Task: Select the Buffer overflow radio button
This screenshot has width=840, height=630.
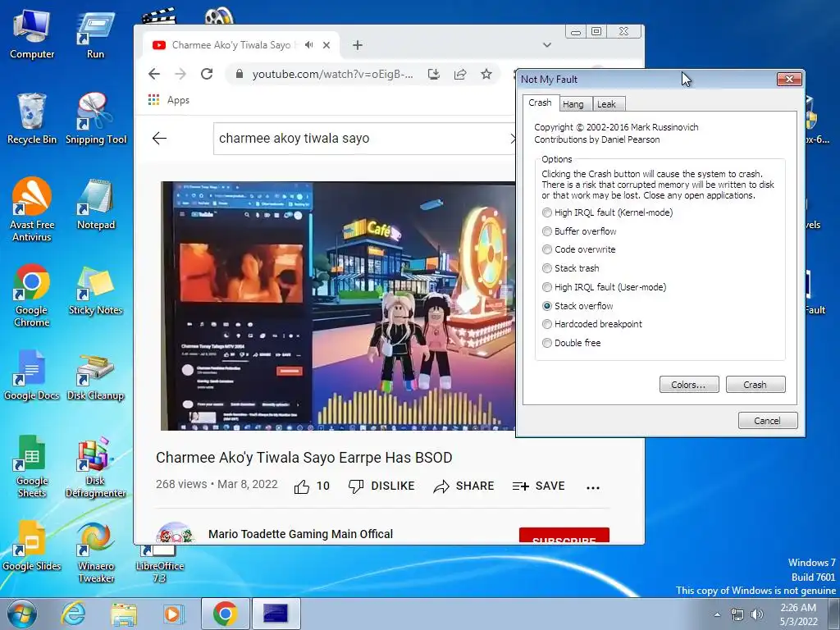Action: click(x=579, y=231)
